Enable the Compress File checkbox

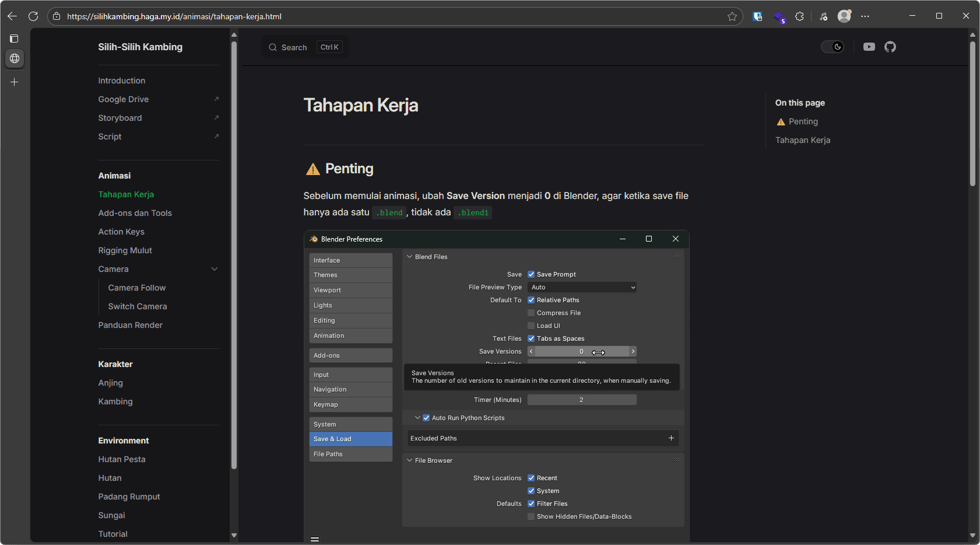click(x=531, y=313)
